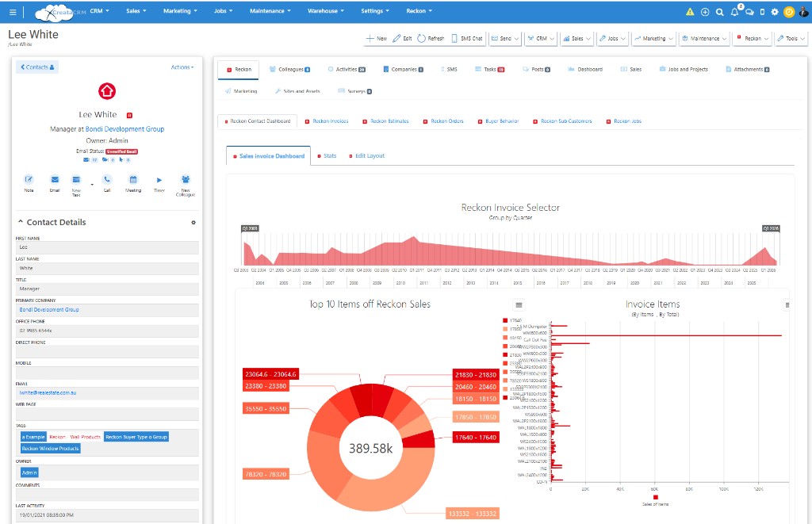
Task: Click the red house contact avatar
Action: click(107, 91)
